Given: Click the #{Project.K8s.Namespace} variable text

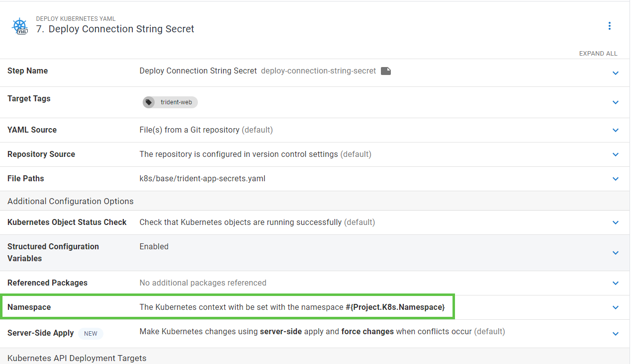Looking at the screenshot, I should tap(395, 307).
